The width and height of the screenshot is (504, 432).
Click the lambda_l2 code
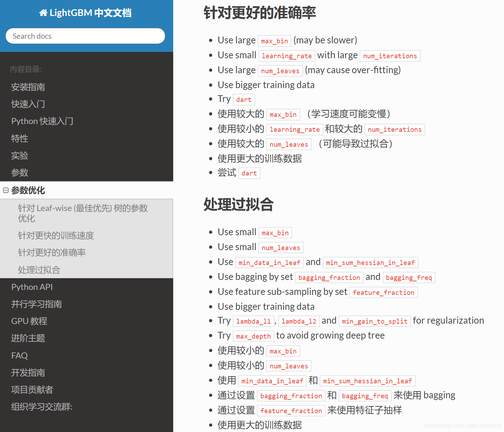(299, 321)
